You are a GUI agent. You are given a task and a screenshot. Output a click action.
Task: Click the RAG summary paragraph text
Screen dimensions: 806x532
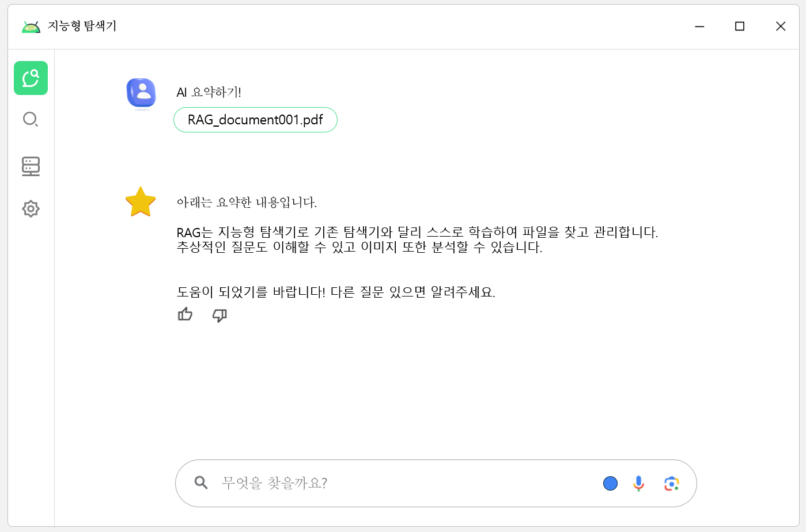click(417, 240)
